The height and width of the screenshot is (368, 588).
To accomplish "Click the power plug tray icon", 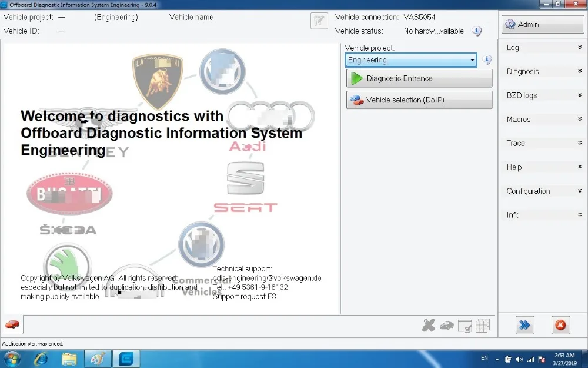I will (508, 359).
